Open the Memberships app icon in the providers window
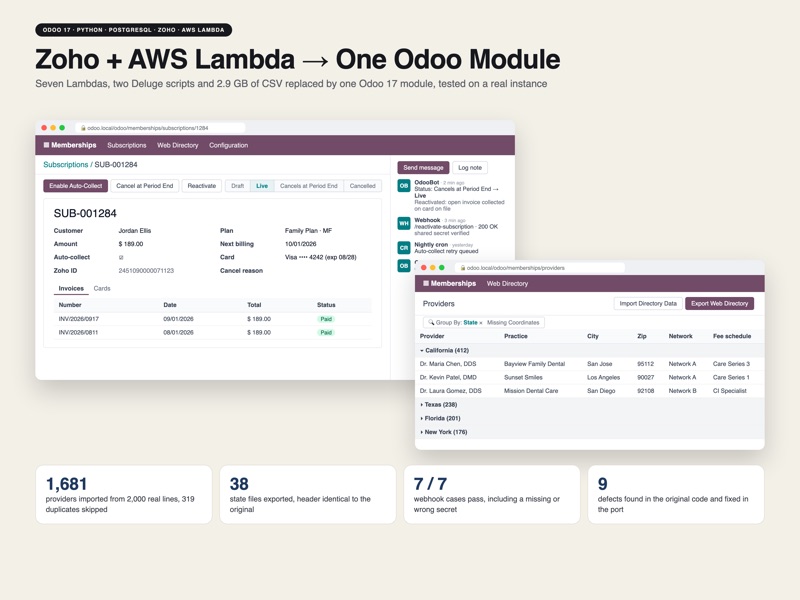This screenshot has height=600, width=800. [426, 283]
